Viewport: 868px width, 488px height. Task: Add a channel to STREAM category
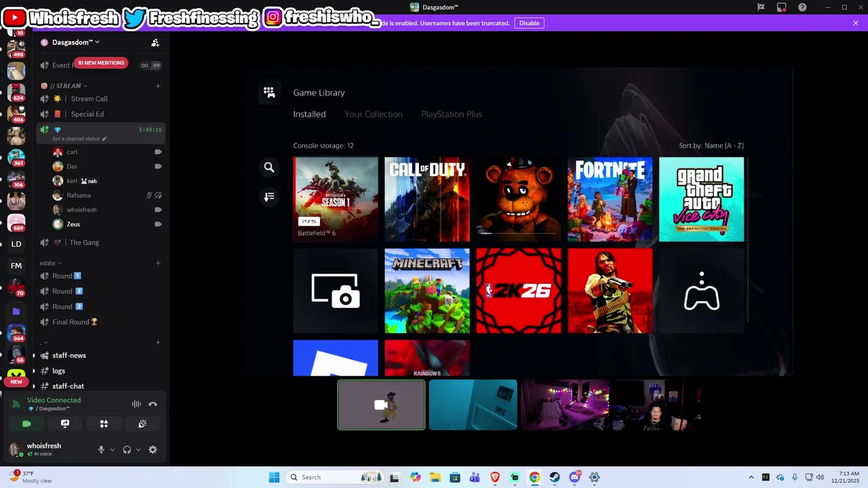(158, 86)
